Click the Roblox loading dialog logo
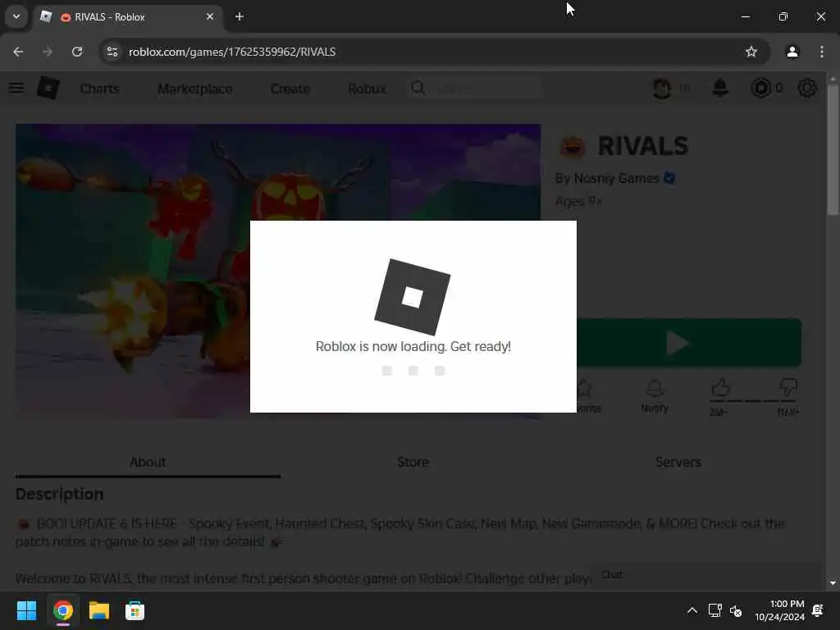Screen dimensions: 840x630 [413, 297]
